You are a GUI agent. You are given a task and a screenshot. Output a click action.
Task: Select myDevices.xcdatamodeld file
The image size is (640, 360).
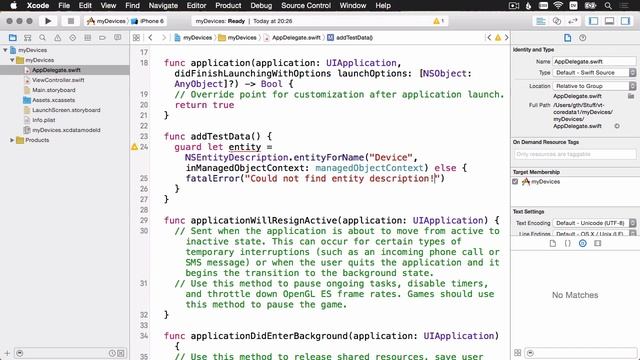pos(66,130)
